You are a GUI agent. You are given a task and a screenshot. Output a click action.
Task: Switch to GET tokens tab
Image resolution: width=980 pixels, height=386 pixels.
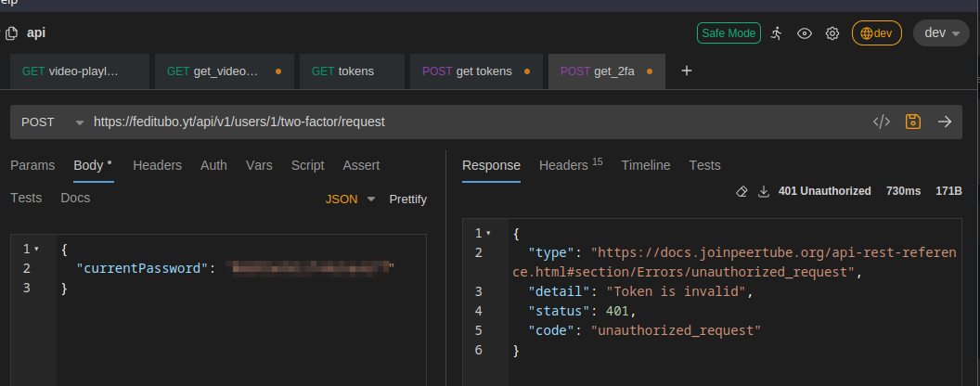[x=352, y=71]
